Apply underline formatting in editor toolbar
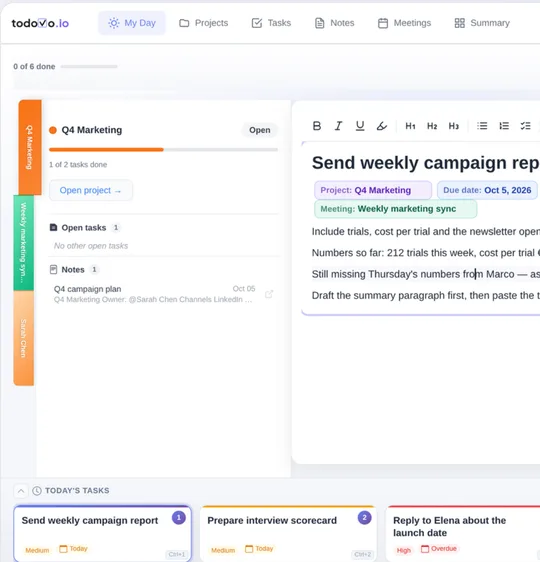 pos(360,126)
